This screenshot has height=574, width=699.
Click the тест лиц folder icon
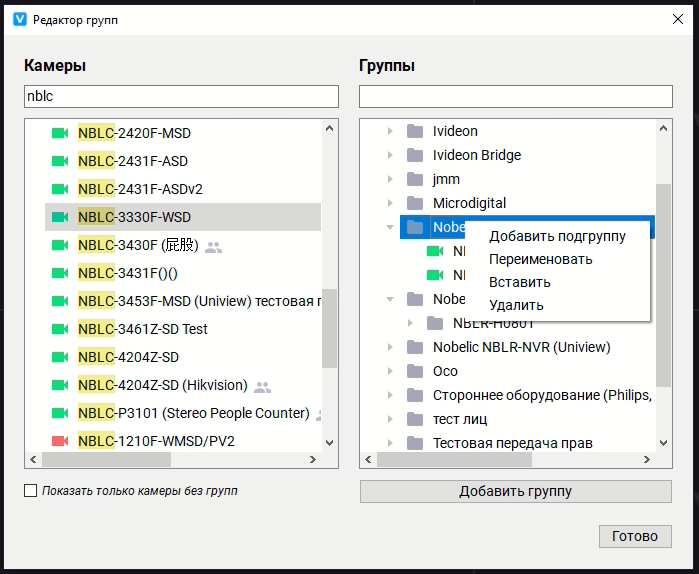click(415, 419)
